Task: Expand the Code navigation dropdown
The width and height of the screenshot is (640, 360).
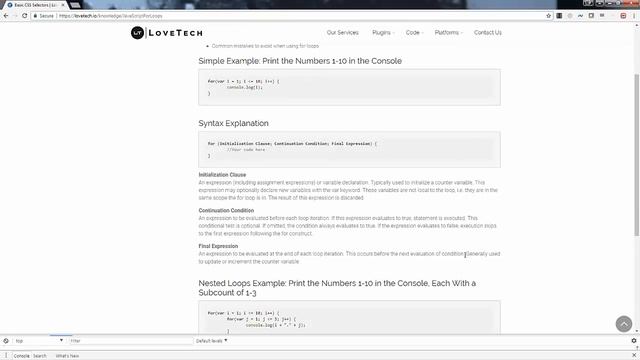Action: click(414, 32)
